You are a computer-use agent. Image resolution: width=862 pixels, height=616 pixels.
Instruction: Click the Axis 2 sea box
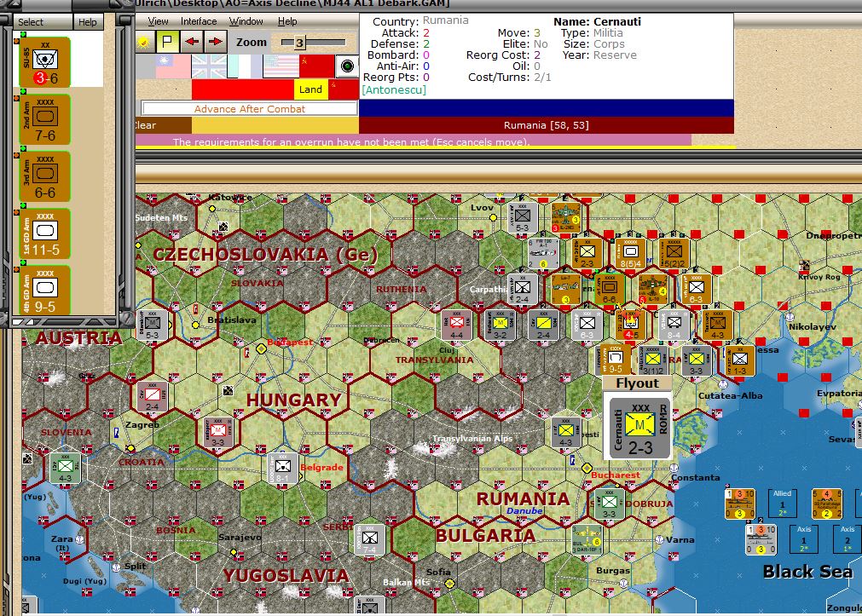(848, 538)
